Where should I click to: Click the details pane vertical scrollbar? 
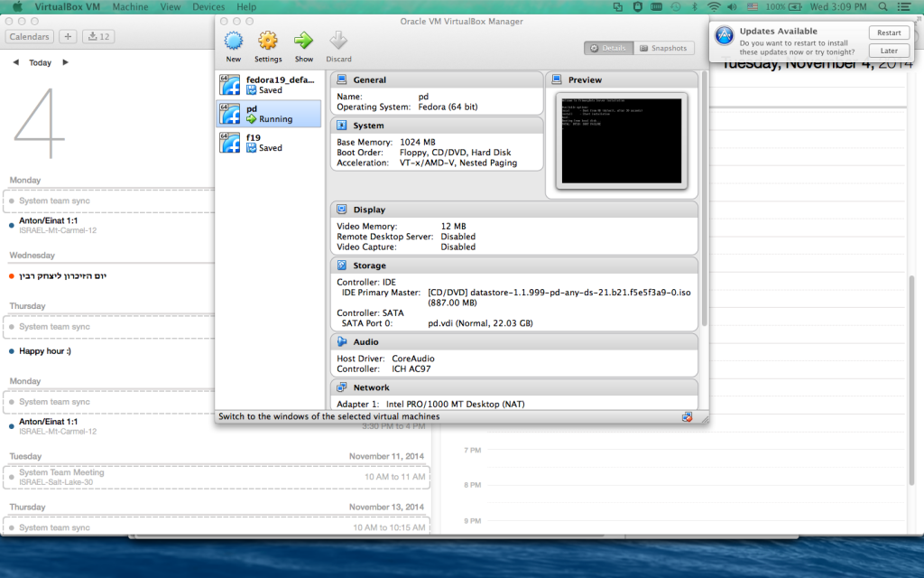704,199
